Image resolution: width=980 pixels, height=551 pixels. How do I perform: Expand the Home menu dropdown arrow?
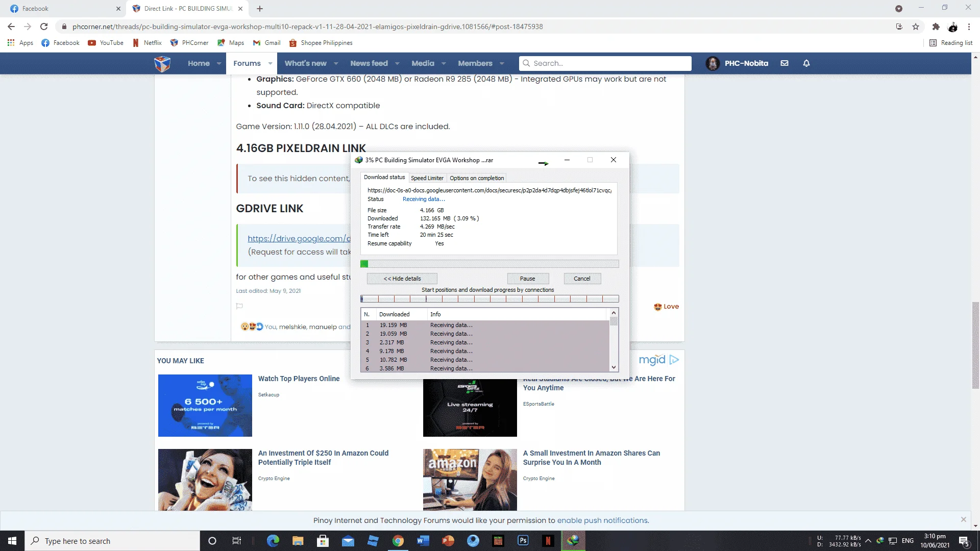(x=219, y=63)
